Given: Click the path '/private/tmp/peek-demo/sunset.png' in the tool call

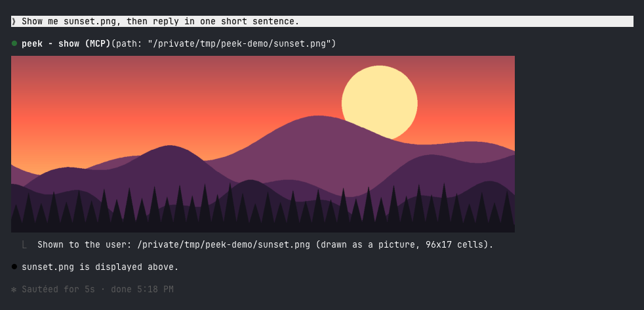Looking at the screenshot, I should [239, 43].
